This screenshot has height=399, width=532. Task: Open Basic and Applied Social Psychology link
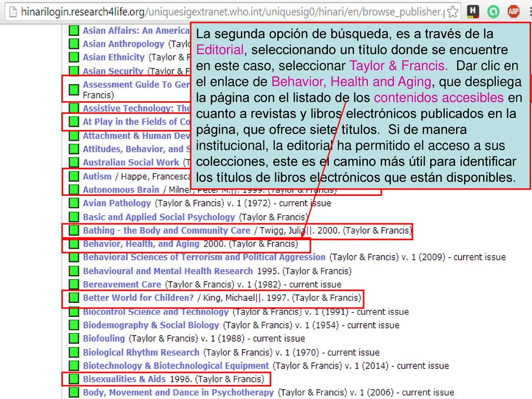pos(159,217)
